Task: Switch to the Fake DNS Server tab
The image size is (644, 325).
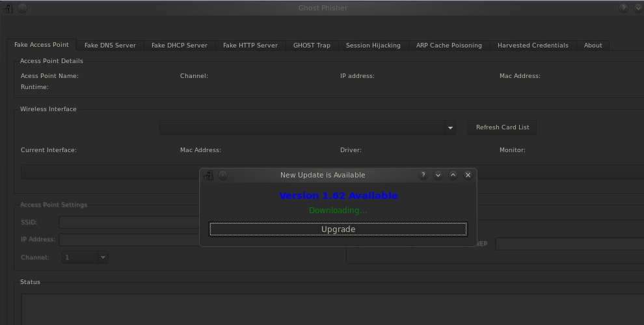Action: click(110, 45)
